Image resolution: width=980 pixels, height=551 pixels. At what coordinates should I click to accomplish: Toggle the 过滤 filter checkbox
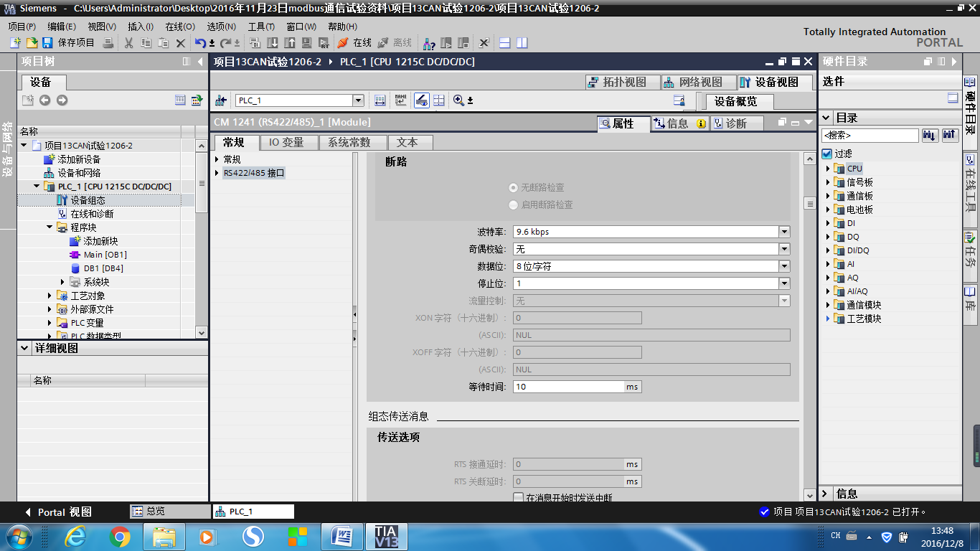coord(827,154)
